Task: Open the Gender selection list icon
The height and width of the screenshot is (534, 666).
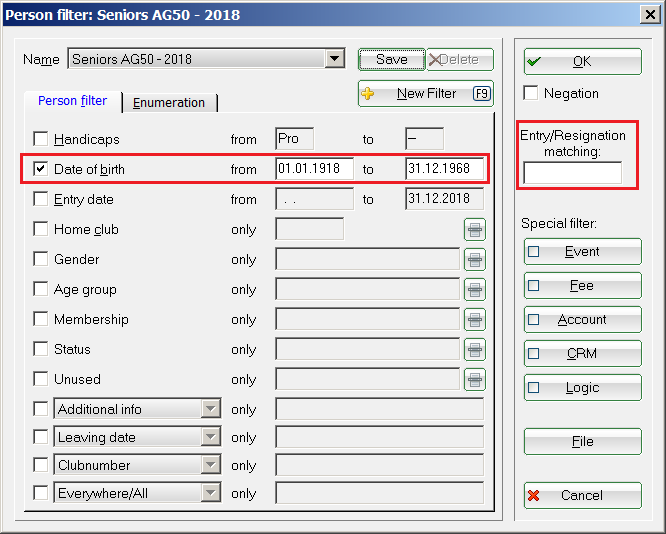Action: 474,260
